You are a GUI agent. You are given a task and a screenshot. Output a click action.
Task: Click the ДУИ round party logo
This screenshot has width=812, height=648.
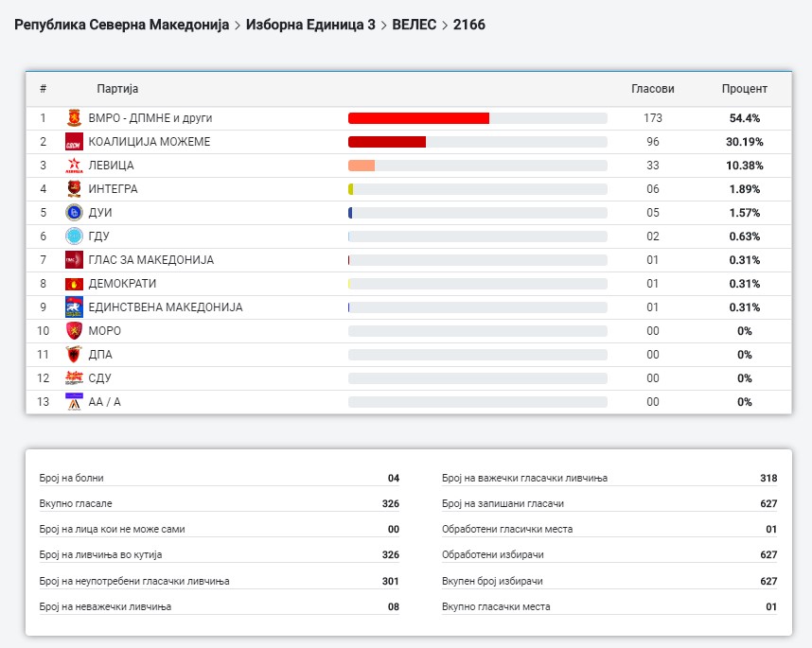[74, 213]
